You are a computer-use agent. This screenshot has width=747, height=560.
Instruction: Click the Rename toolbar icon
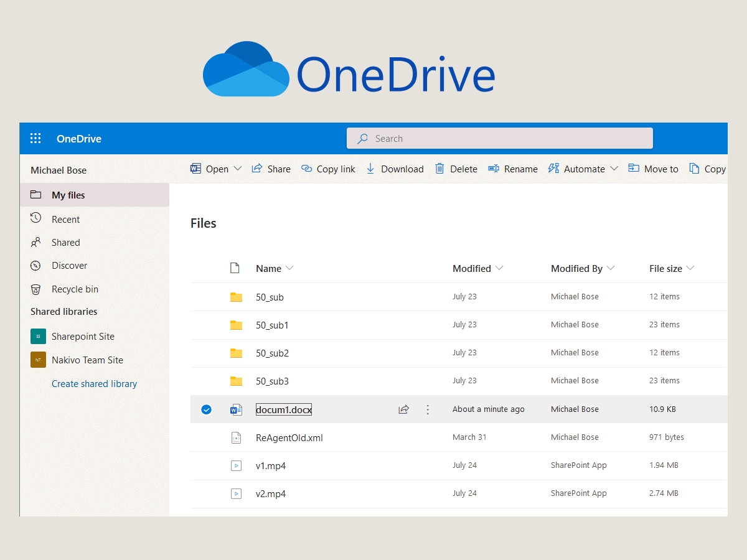(x=494, y=169)
